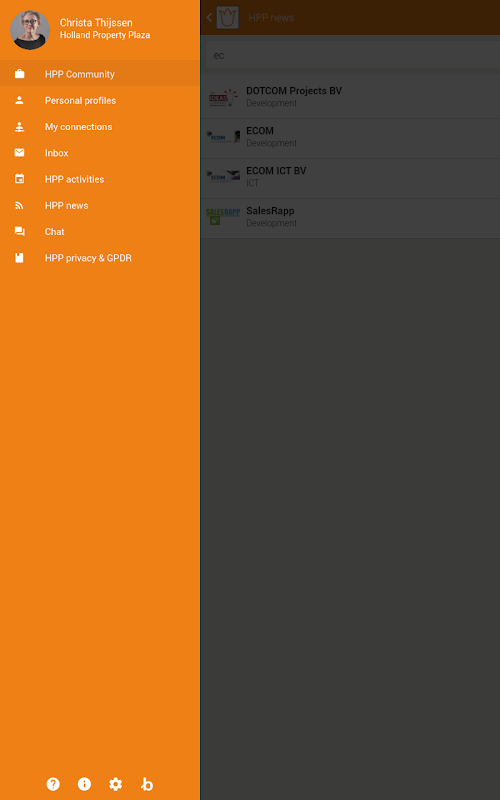
Task: Open the ECOM ICT BV entry
Action: coord(351,177)
